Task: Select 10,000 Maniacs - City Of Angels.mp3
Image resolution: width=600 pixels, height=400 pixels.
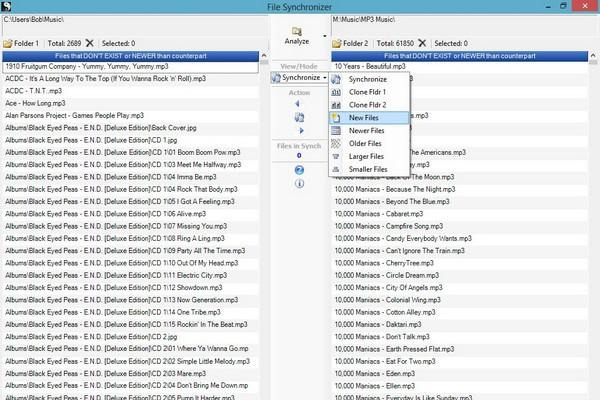Action: (x=460, y=287)
